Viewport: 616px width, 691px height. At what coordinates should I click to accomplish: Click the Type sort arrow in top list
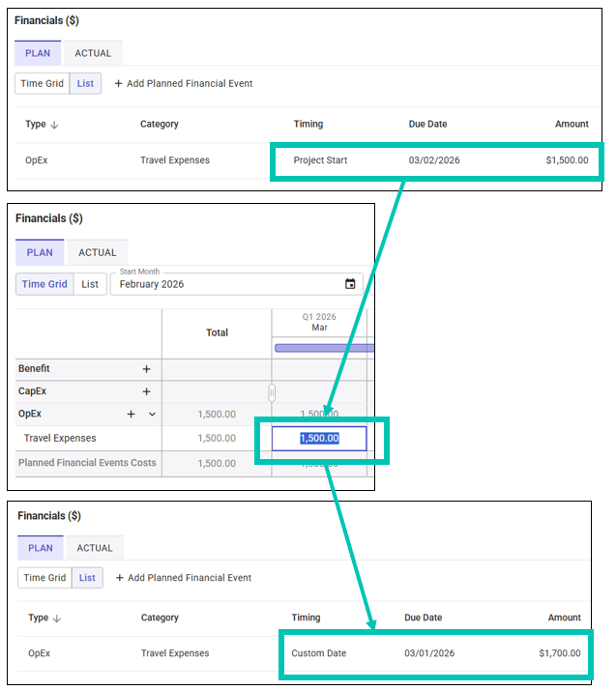click(x=54, y=125)
